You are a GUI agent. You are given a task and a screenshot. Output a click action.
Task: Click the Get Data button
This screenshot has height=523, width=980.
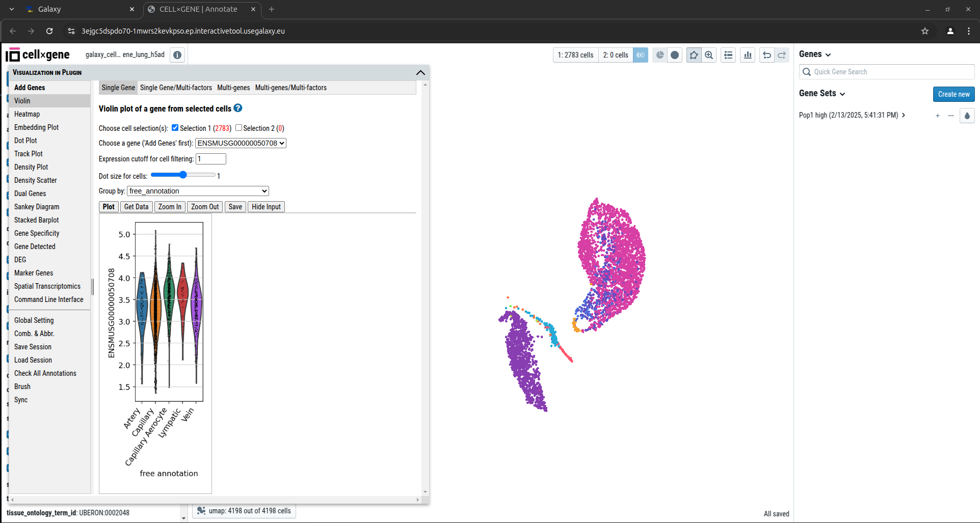coord(136,207)
